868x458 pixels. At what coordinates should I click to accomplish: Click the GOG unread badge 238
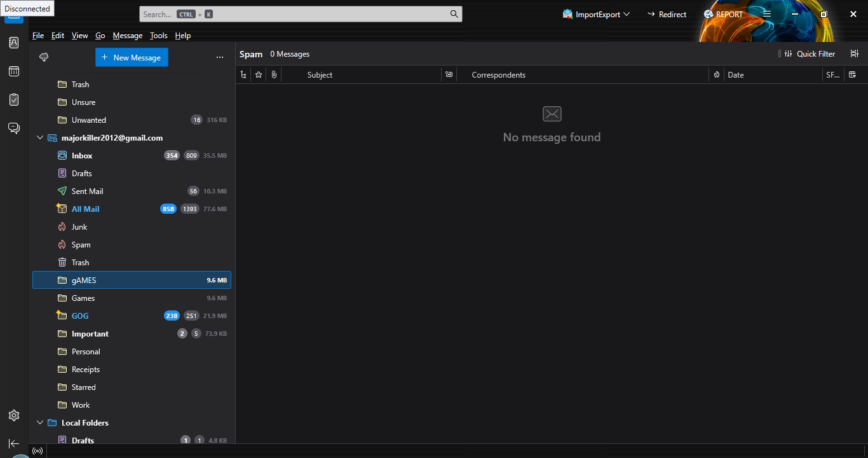point(172,316)
